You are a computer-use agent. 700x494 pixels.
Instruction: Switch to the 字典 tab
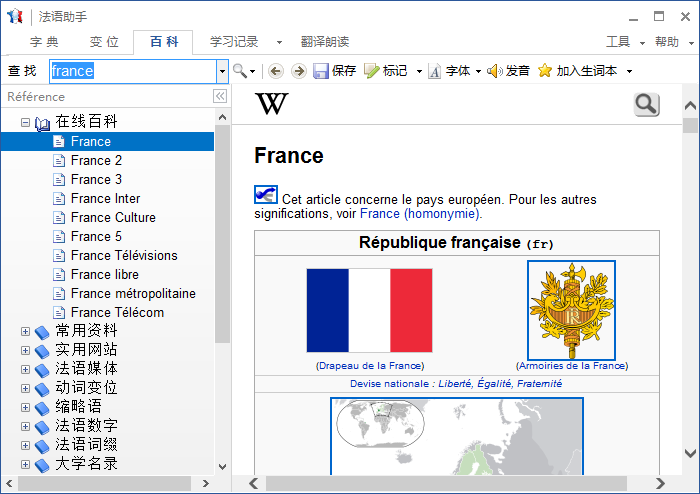(44, 42)
